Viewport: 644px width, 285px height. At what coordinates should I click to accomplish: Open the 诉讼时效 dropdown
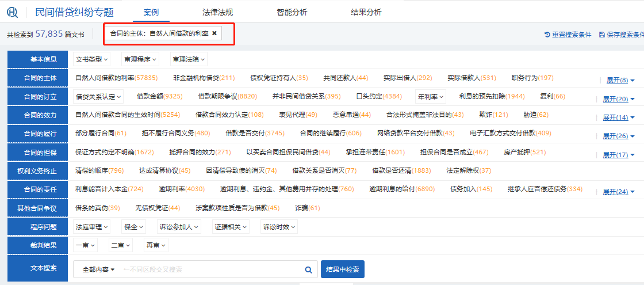point(279,227)
